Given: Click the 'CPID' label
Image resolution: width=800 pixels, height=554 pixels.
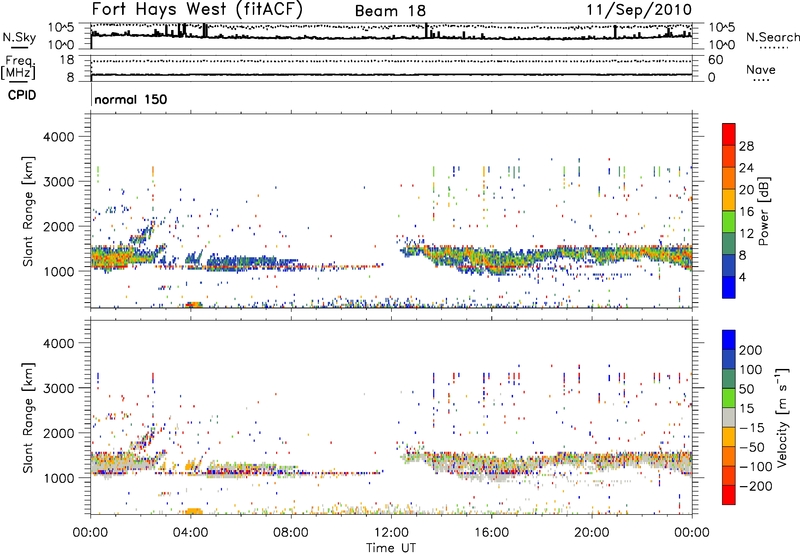Looking at the screenshot, I should click(22, 95).
